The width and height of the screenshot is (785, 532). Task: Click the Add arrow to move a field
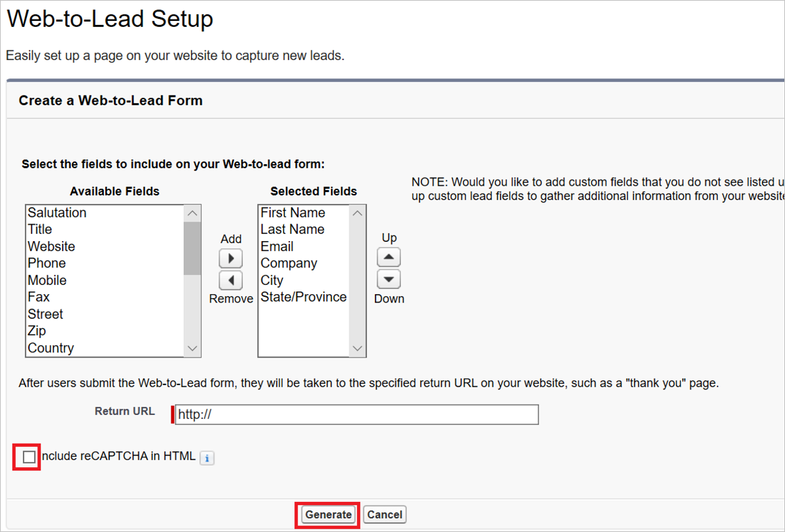pos(230,258)
